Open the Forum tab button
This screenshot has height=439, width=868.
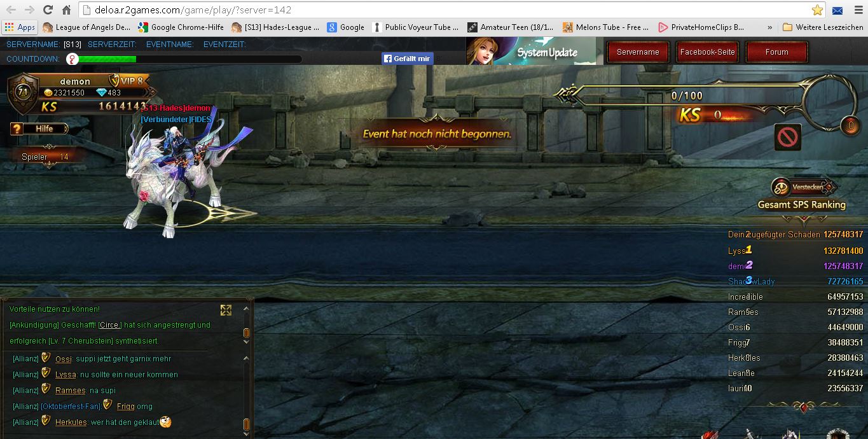(x=776, y=52)
